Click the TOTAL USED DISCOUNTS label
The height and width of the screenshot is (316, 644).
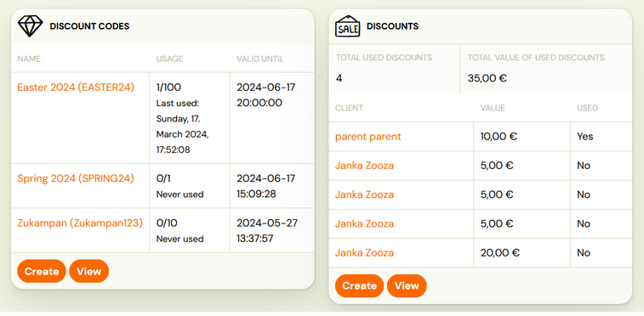pyautogui.click(x=384, y=58)
